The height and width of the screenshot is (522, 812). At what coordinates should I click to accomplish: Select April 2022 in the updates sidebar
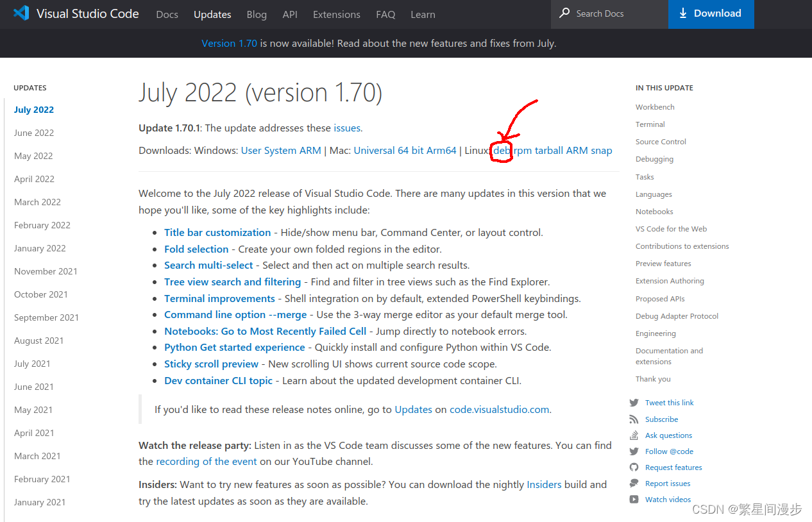pos(34,179)
